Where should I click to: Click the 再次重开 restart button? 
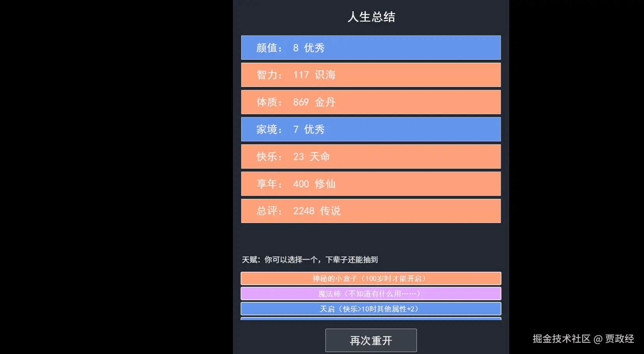(x=371, y=340)
